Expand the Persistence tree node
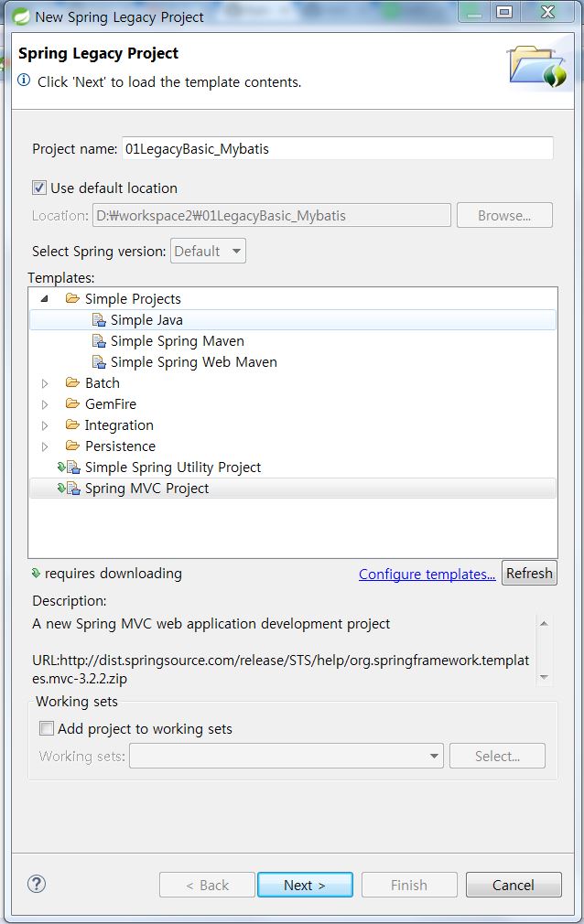584x924 pixels. (x=45, y=446)
